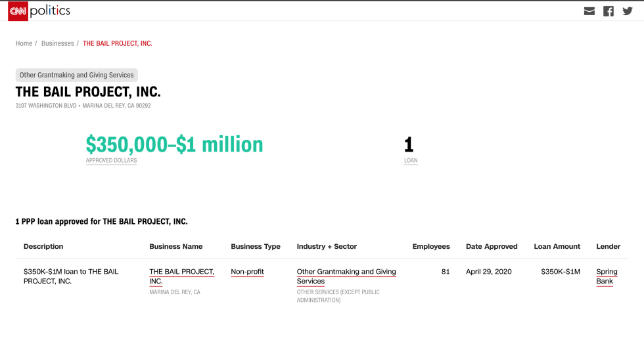The height and width of the screenshot is (363, 644).
Task: Click the Business Type column header
Action: coord(256,247)
